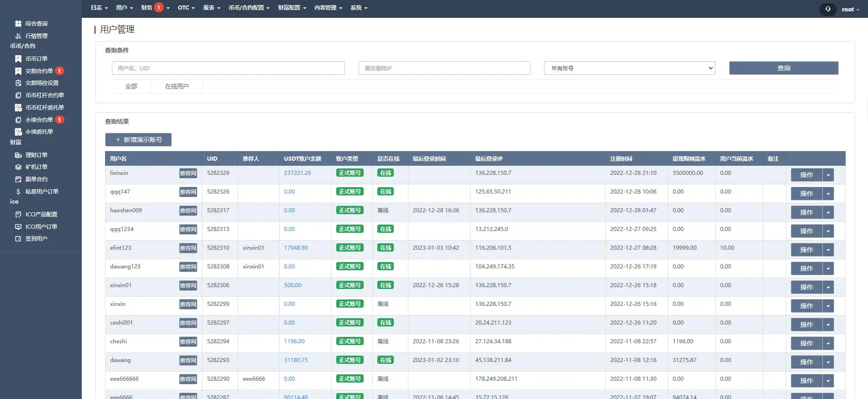Expand 操作 arrow for user elint123
Screen dimensions: 868x399
828,250
